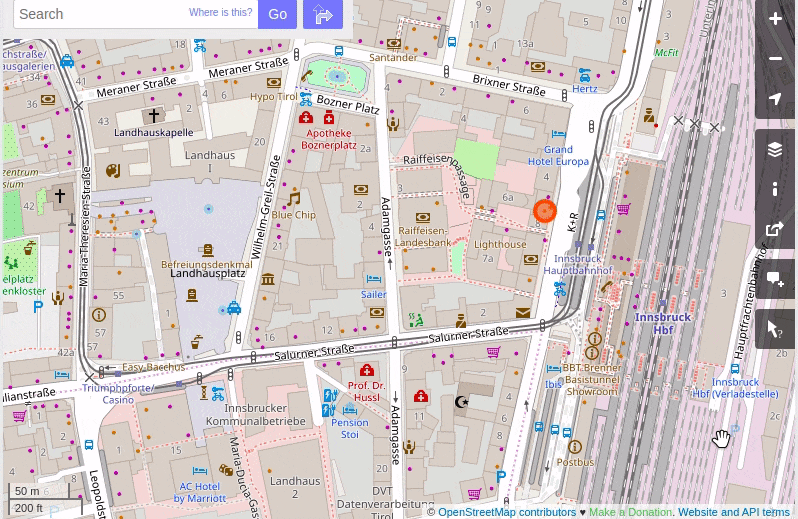
Task: Click the 'Where is this?' link
Action: 220,12
